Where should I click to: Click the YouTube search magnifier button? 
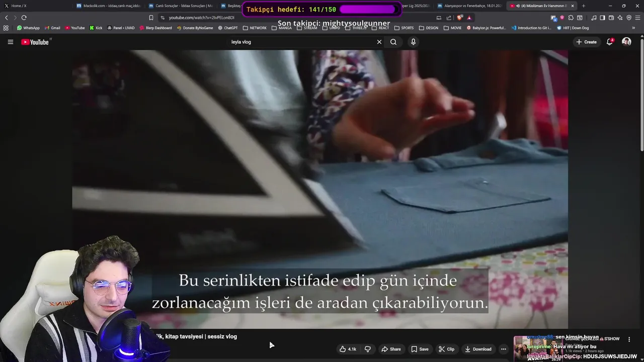click(393, 42)
